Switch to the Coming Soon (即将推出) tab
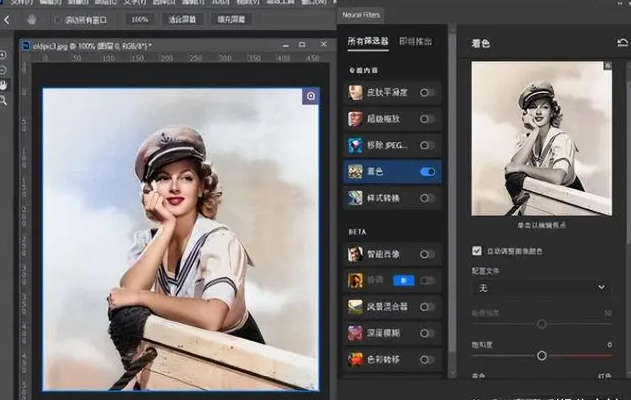Viewport: 631px width, 400px height. coord(415,42)
